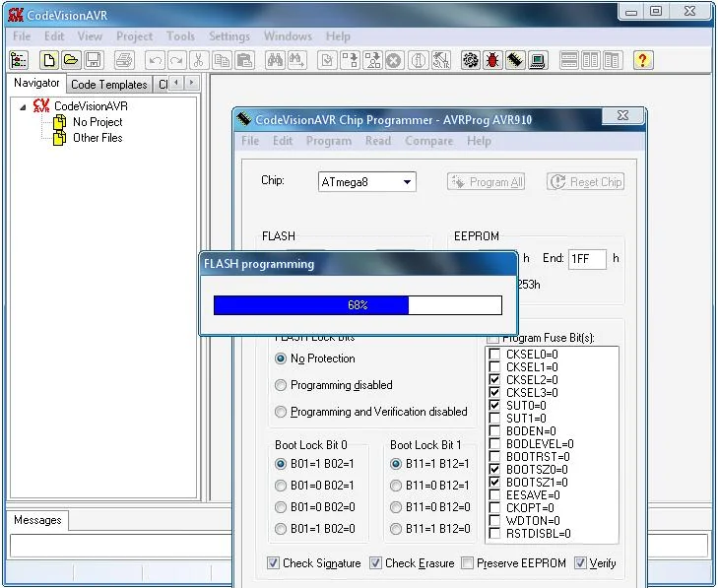The width and height of the screenshot is (718, 588).
Task: Open the Chip Programmer chip icon
Action: [515, 60]
